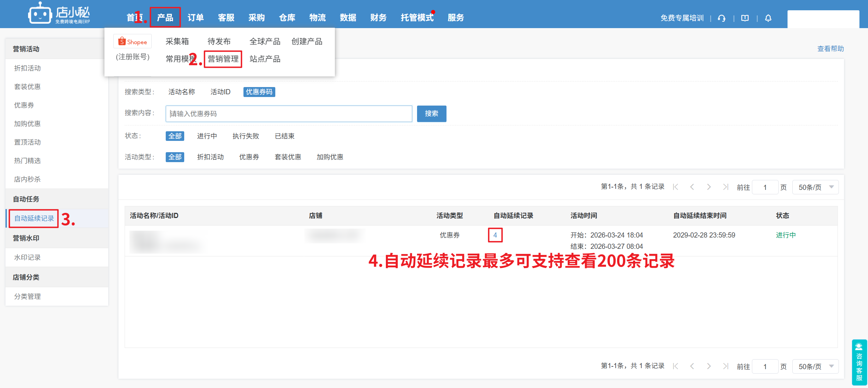Viewport: 868px width, 388px height.
Task: Open the 查看帮助 link
Action: (830, 49)
